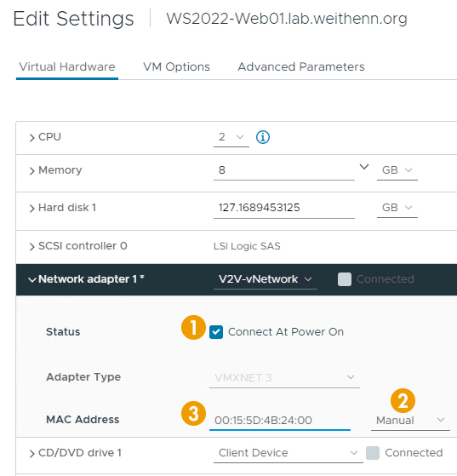The width and height of the screenshot is (457, 476).
Task: Open the Manual MAC mode dropdown
Action: [410, 421]
